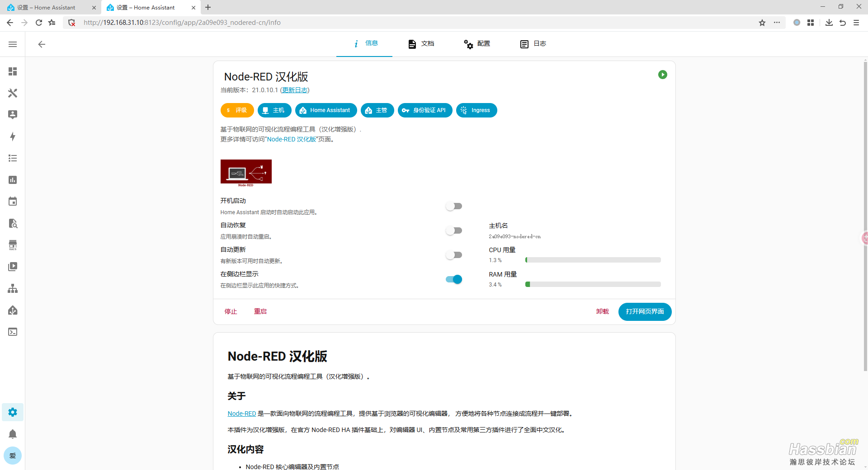868x470 pixels.
Task: Click the CPU 用量 progress bar
Action: coord(593,260)
